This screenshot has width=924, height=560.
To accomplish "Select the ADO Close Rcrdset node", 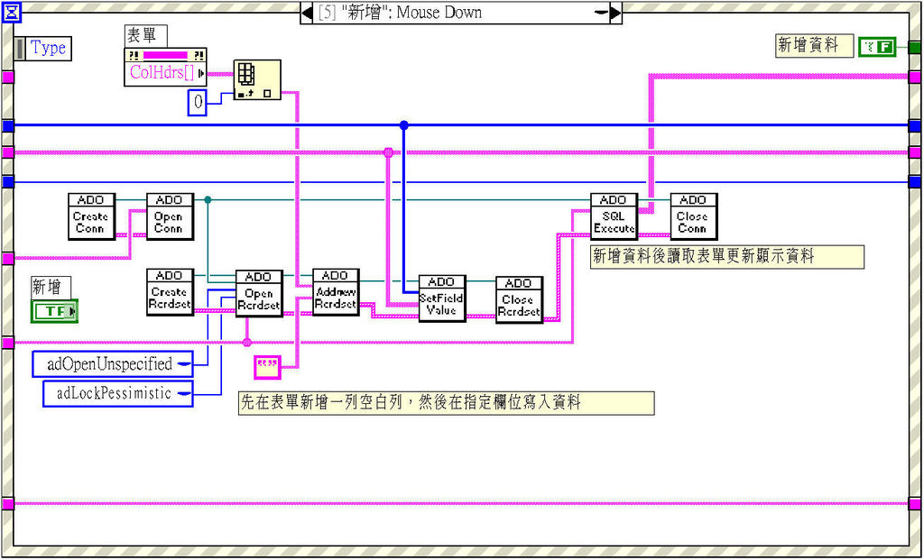I will [519, 299].
